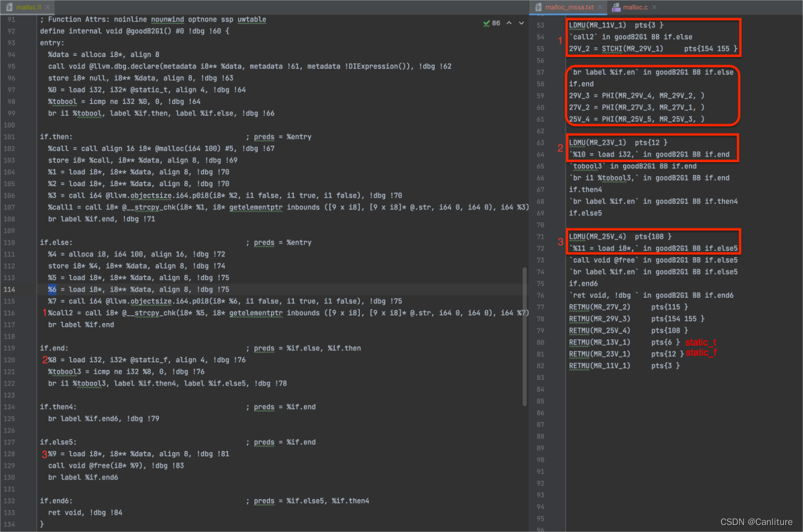
Task: Click '%call = call align 16 i8* @malloc' line
Action: pos(161,149)
